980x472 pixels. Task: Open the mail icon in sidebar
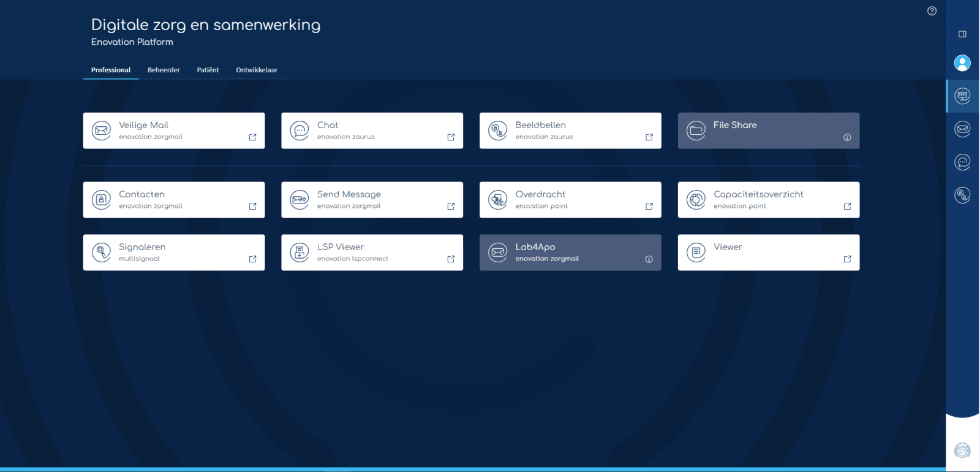pyautogui.click(x=962, y=129)
